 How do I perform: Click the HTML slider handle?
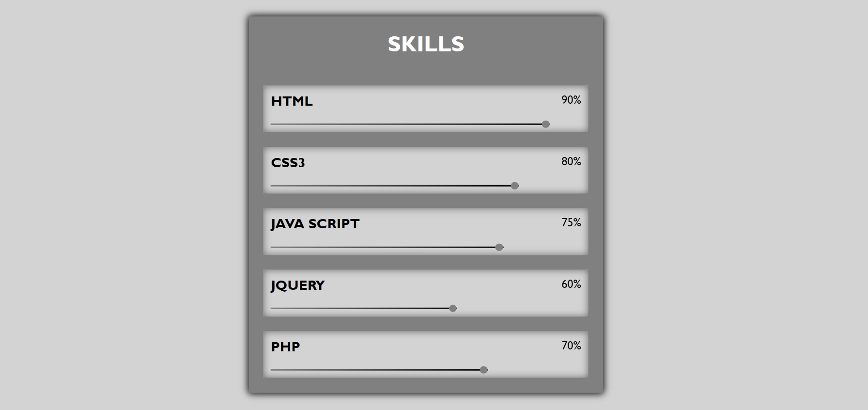[546, 124]
